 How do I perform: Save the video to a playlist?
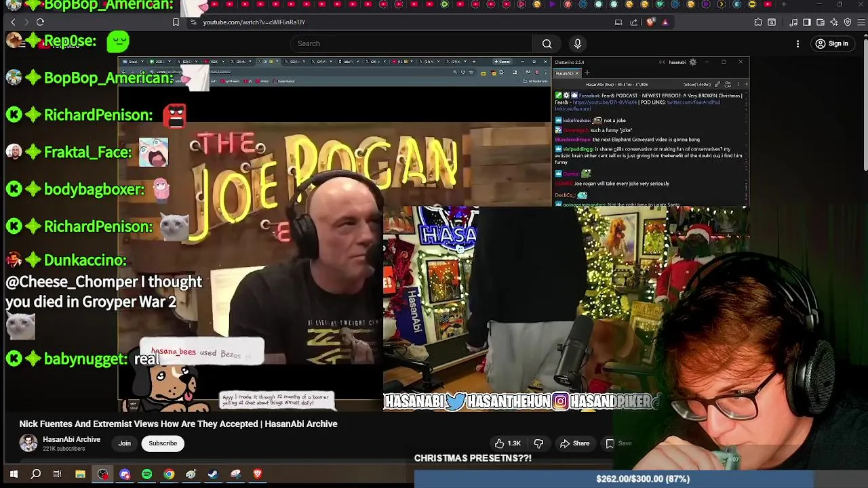[618, 443]
